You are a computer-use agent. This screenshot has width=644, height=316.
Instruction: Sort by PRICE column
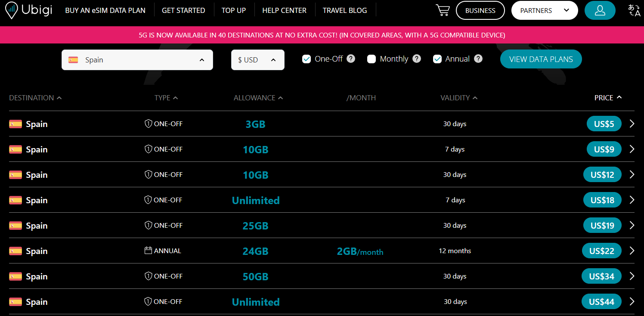point(608,98)
